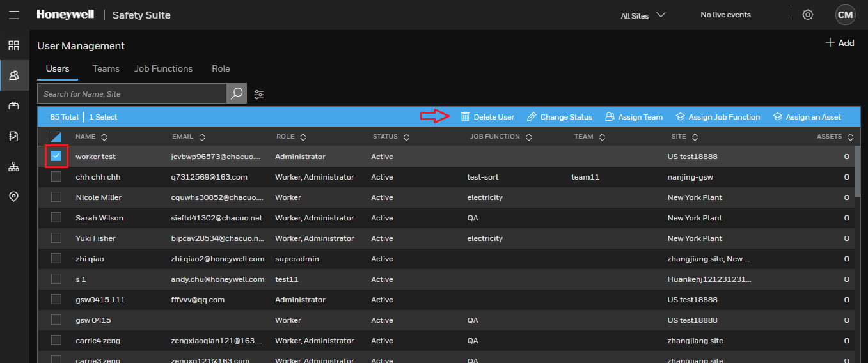Viewport: 868px width, 363px height.
Task: Click the Assign an Asset label
Action: tap(814, 117)
